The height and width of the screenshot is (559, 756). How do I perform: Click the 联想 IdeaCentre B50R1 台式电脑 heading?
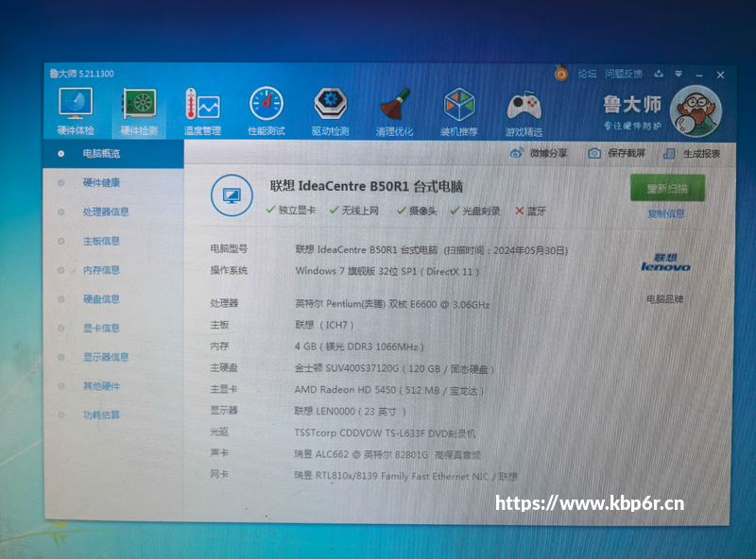coord(367,187)
